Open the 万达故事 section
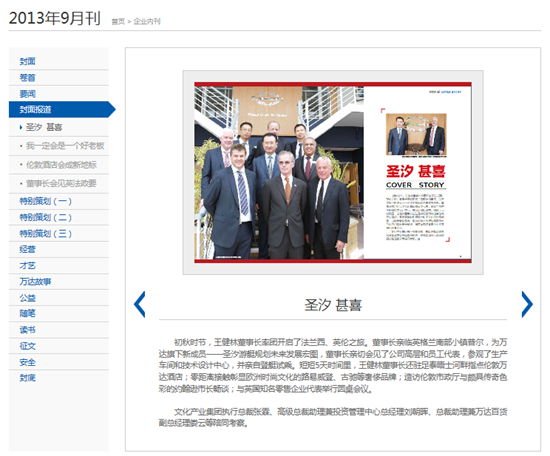 35,282
